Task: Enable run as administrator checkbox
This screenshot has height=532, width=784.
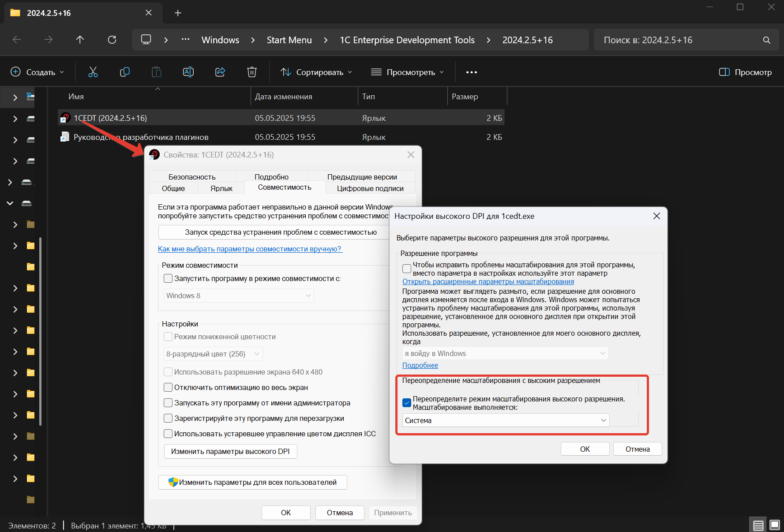Action: (x=168, y=403)
